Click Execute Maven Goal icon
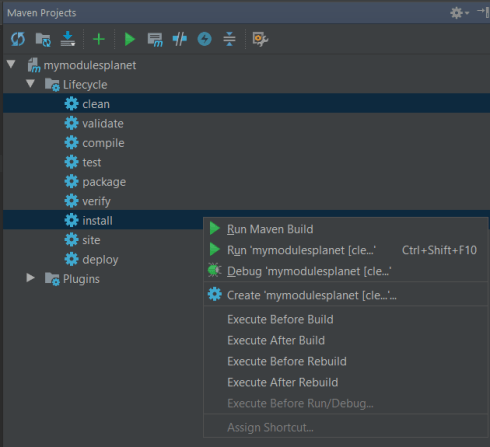This screenshot has height=447, width=490. coord(155,40)
